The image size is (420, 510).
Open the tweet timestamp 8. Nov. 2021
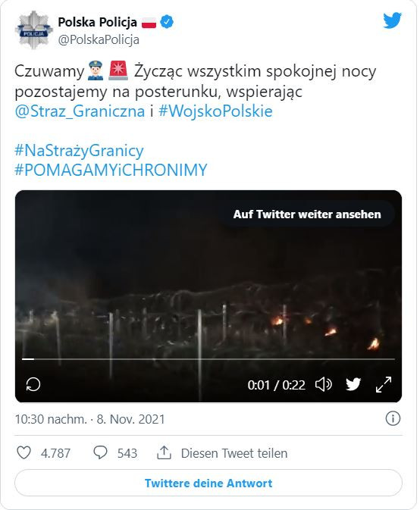point(89,419)
